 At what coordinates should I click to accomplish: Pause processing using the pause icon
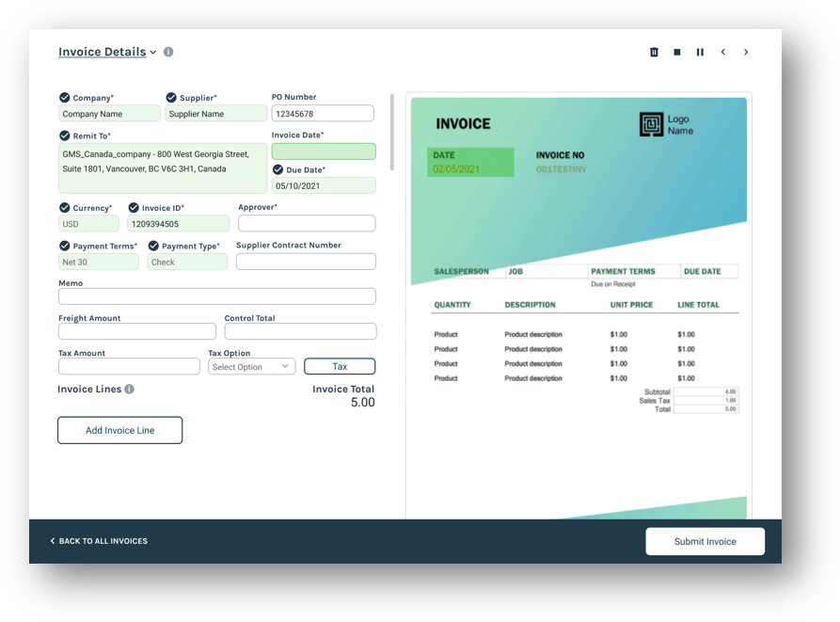700,52
